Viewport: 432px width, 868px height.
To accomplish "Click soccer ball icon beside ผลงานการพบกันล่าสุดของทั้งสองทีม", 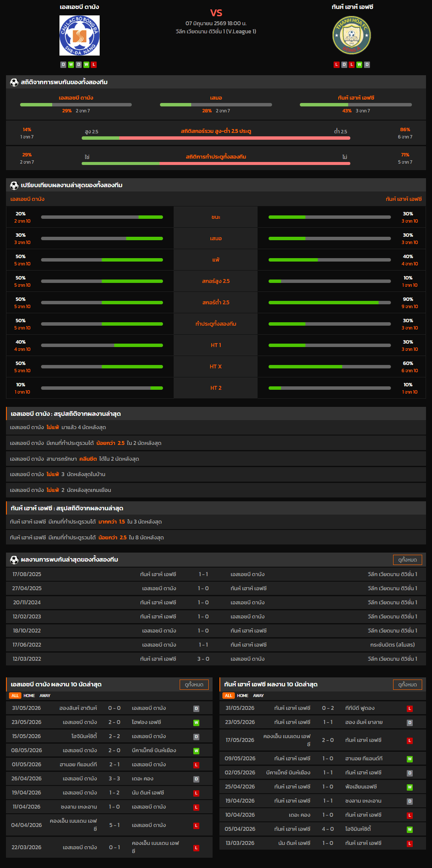I will click(14, 559).
